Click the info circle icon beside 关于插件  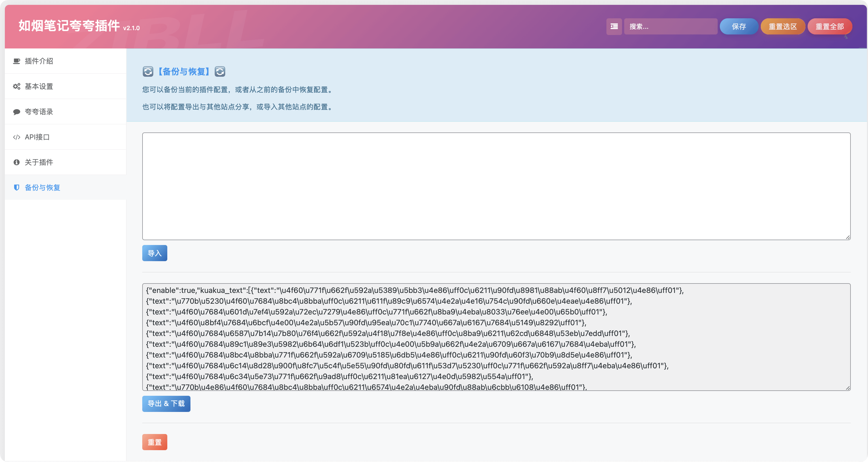[x=16, y=162]
